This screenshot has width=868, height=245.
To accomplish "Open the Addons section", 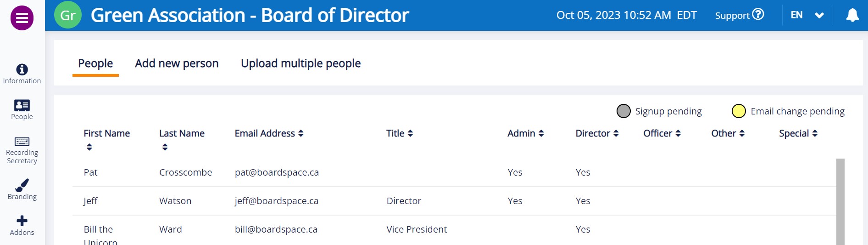I will [22, 225].
